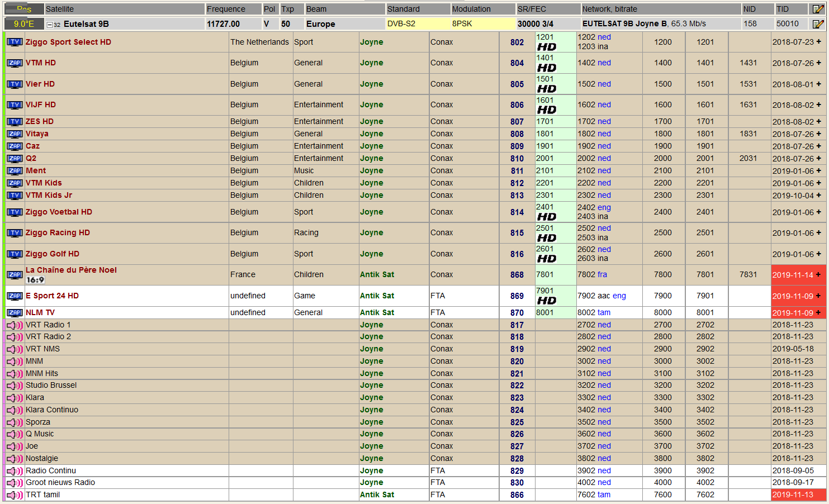Click the Nostalgie station name
829x504 pixels.
[42, 458]
